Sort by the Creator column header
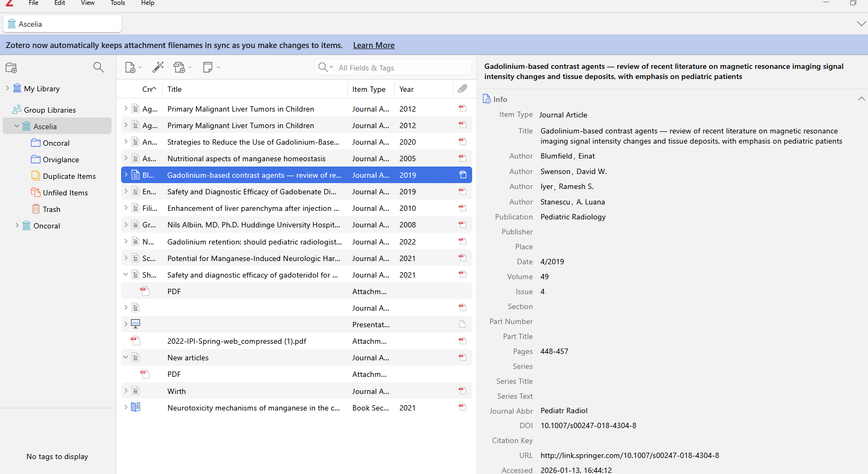This screenshot has width=868, height=474. coord(149,89)
